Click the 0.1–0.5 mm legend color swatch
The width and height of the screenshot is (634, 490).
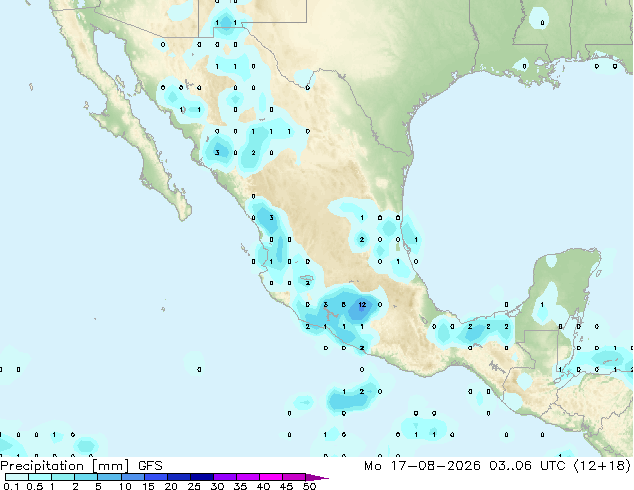point(17,477)
